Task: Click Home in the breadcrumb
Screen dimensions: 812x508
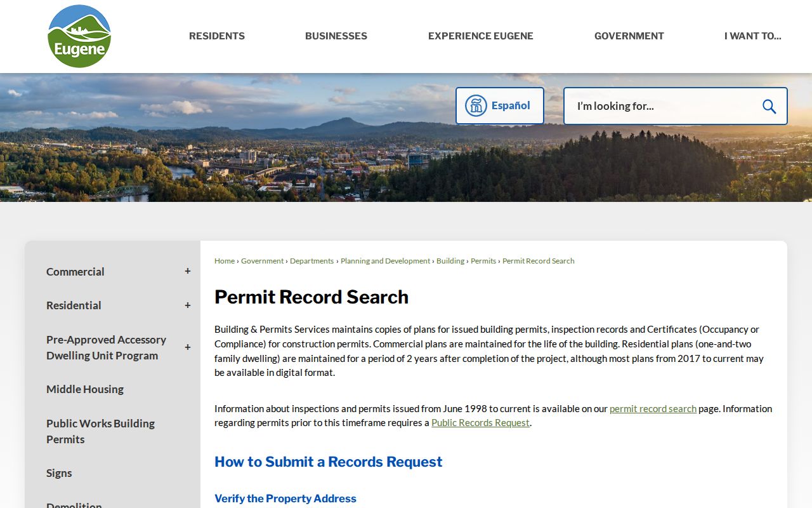Action: pos(225,261)
